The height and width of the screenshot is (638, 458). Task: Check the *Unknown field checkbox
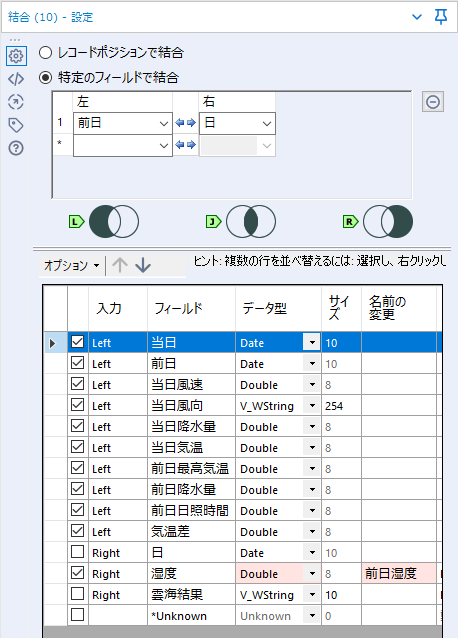(x=78, y=615)
